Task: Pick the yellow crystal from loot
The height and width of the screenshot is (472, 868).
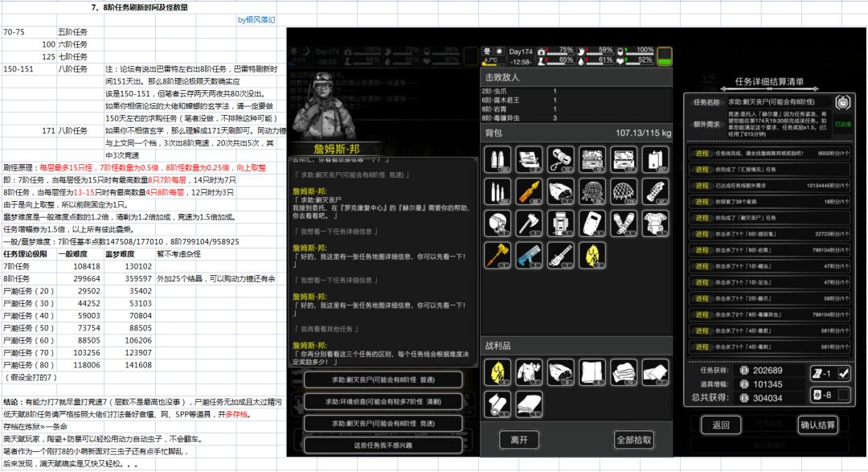Action: coord(497,371)
